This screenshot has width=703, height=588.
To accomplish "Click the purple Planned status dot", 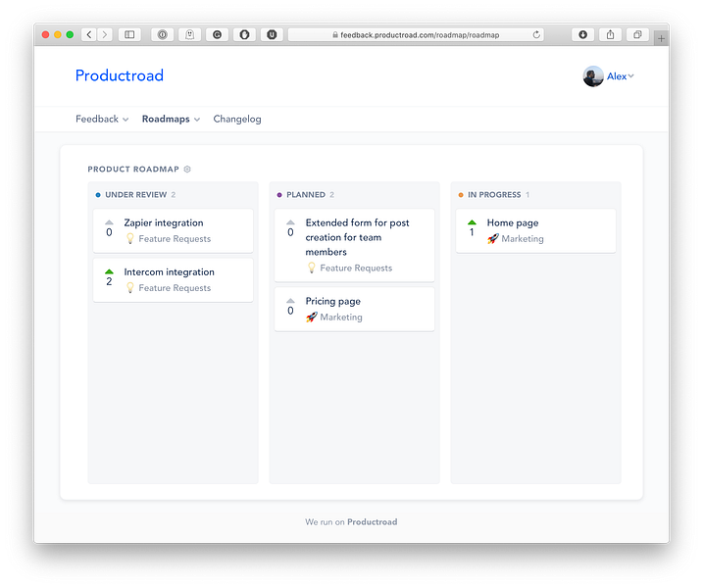I will pos(279,195).
